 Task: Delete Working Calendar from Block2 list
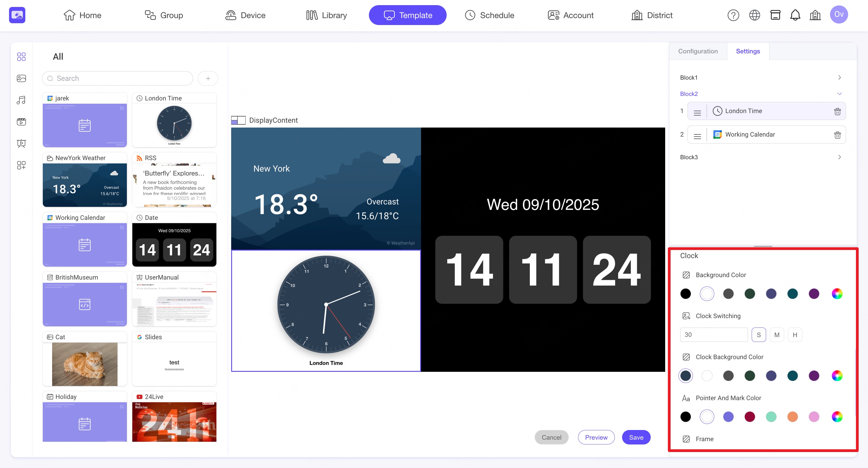click(x=837, y=135)
